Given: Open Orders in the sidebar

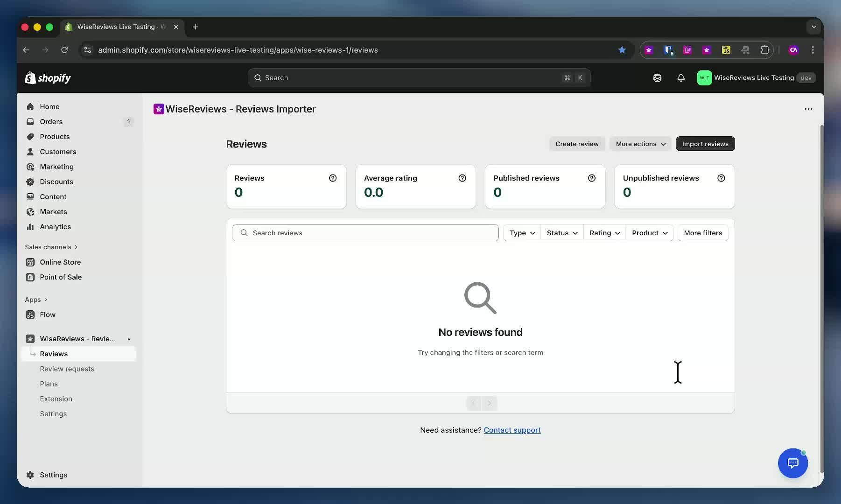Looking at the screenshot, I should click(79, 122).
